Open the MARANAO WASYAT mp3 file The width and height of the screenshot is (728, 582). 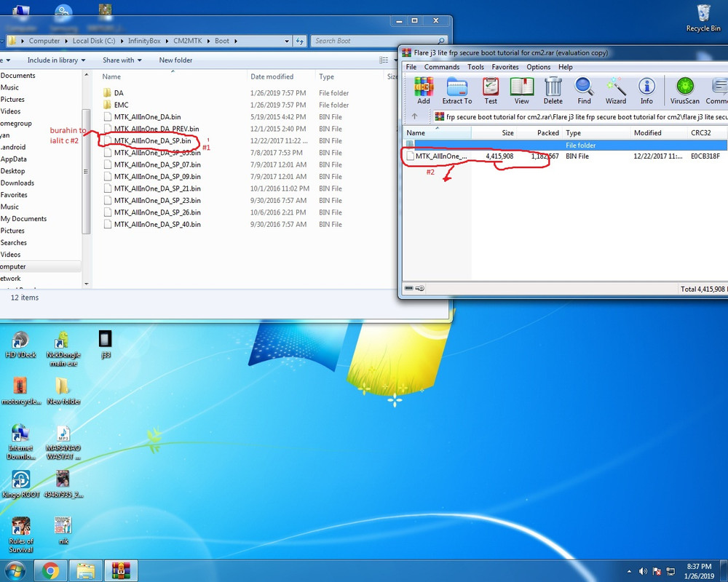[63, 442]
